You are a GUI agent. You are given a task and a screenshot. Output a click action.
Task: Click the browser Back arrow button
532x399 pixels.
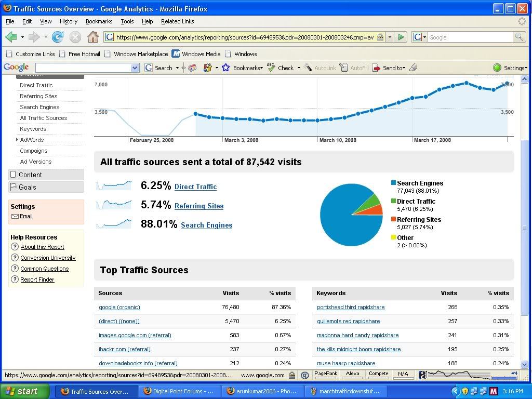point(11,37)
